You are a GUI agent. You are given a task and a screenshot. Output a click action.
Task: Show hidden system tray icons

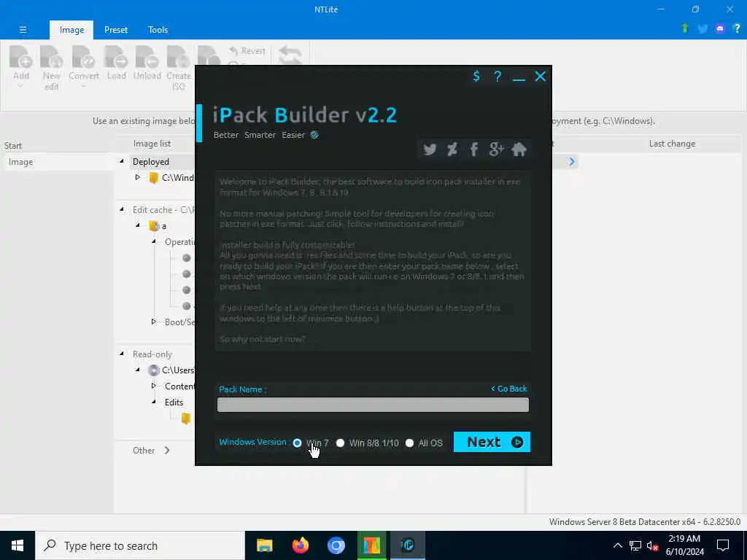coord(617,545)
